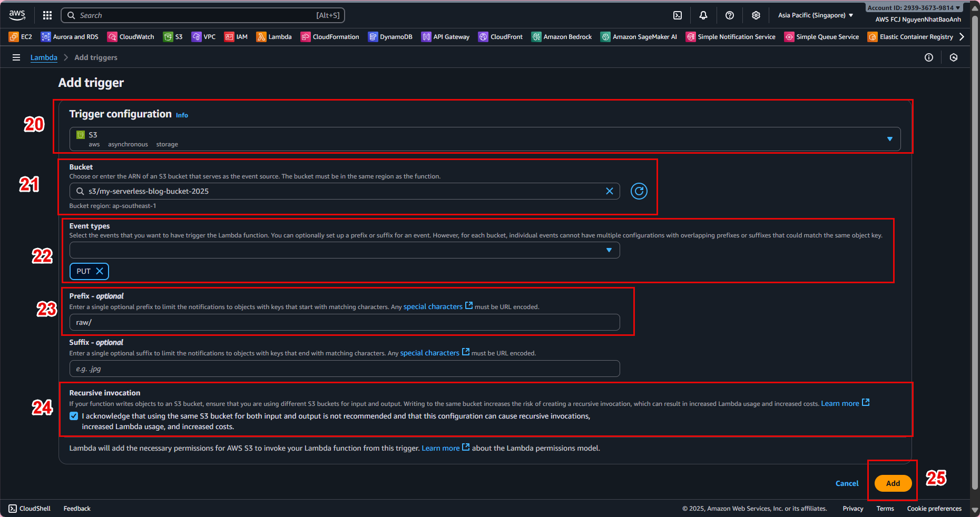Go to Lambda breadcrumb link
Screen dimensions: 980x517
coord(44,57)
